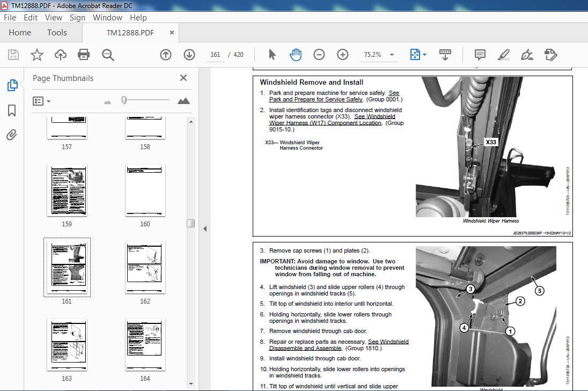Enable scrolling mode with the keyboard-arrow icon
Viewport: 588px width, 391px height.
(x=445, y=55)
